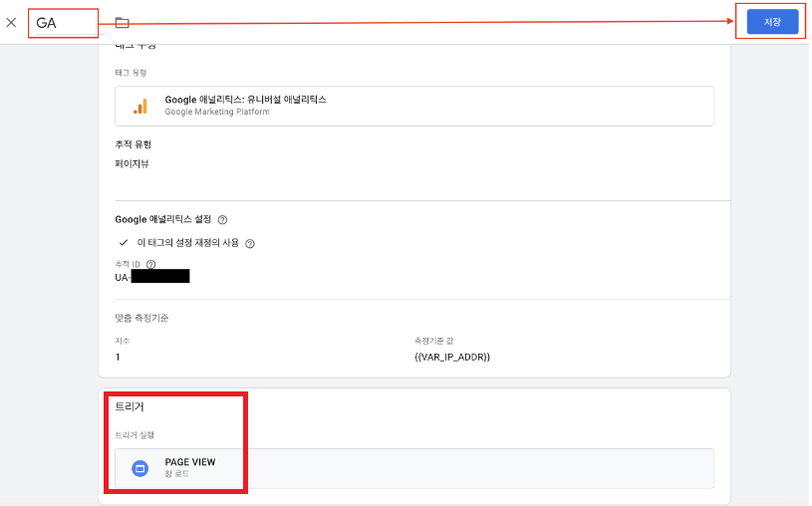The width and height of the screenshot is (812, 506).
Task: Click the blue PAGE VIEW trigger icon
Action: coord(139,468)
